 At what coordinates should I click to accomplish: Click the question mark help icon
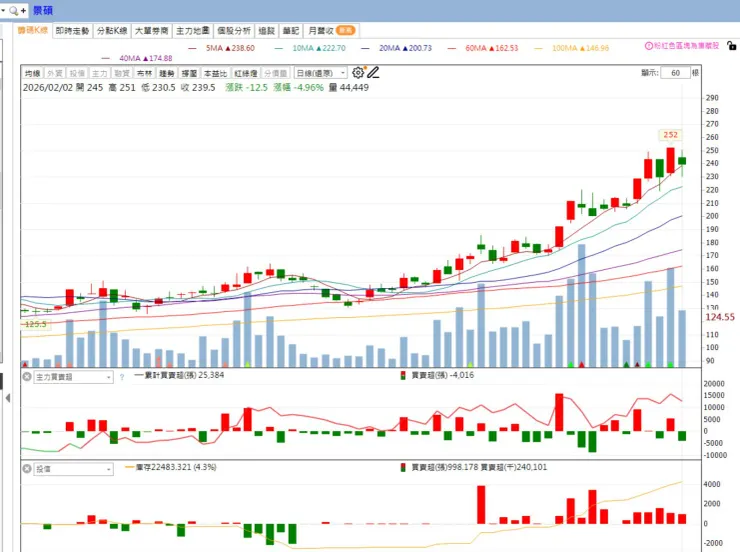(x=122, y=377)
